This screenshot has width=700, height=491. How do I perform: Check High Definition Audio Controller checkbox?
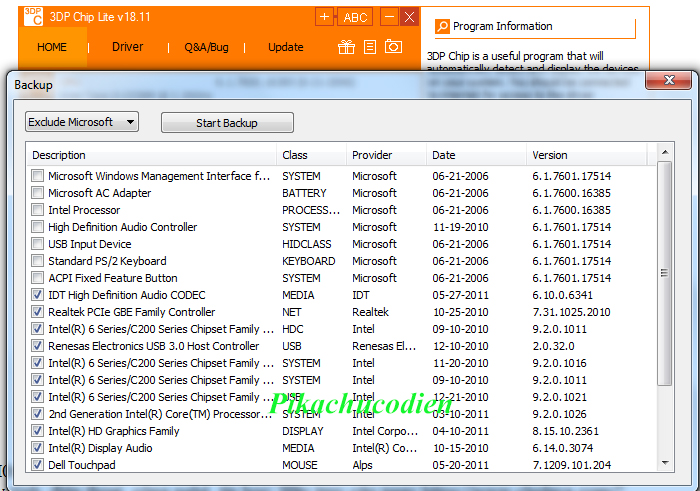[x=38, y=227]
